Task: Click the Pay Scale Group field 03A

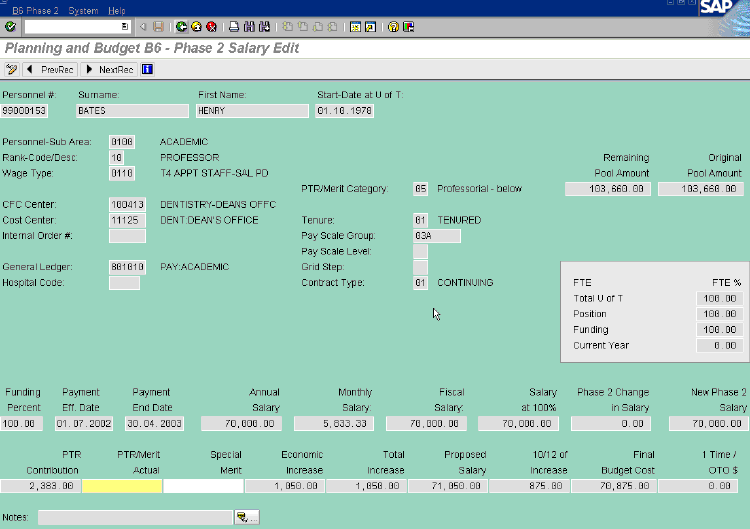Action: point(437,236)
